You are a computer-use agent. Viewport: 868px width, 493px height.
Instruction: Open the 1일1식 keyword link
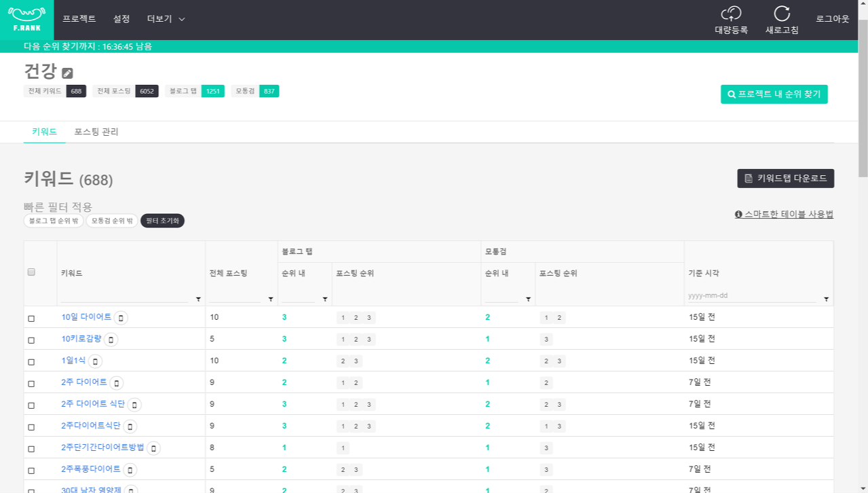pyautogui.click(x=74, y=361)
